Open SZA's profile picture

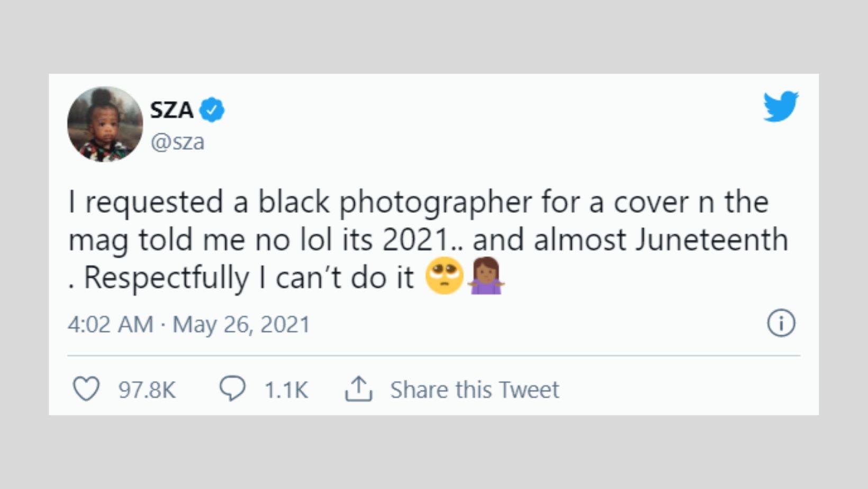[x=105, y=124]
